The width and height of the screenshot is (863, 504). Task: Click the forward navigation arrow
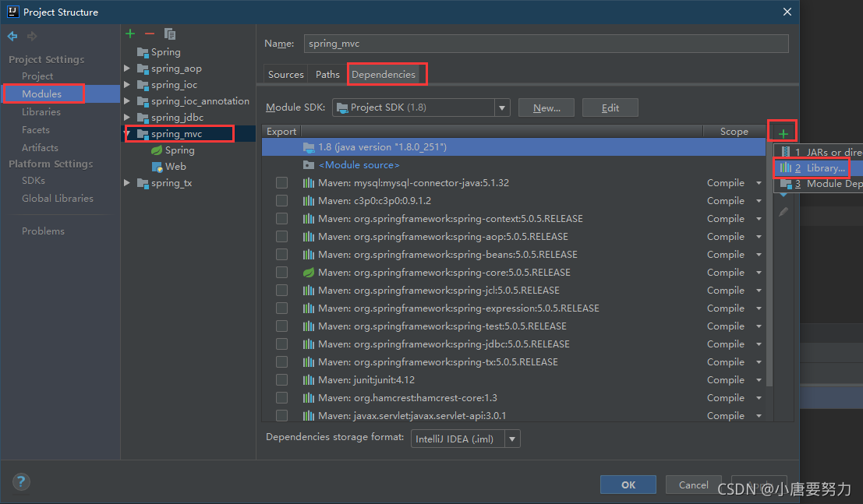click(x=32, y=37)
